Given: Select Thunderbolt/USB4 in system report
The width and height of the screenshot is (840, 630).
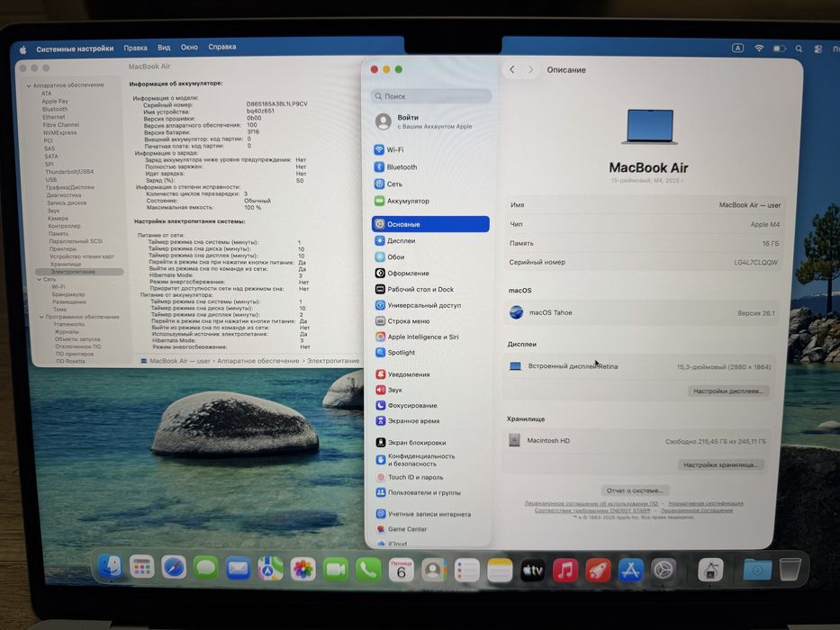Looking at the screenshot, I should (x=69, y=171).
